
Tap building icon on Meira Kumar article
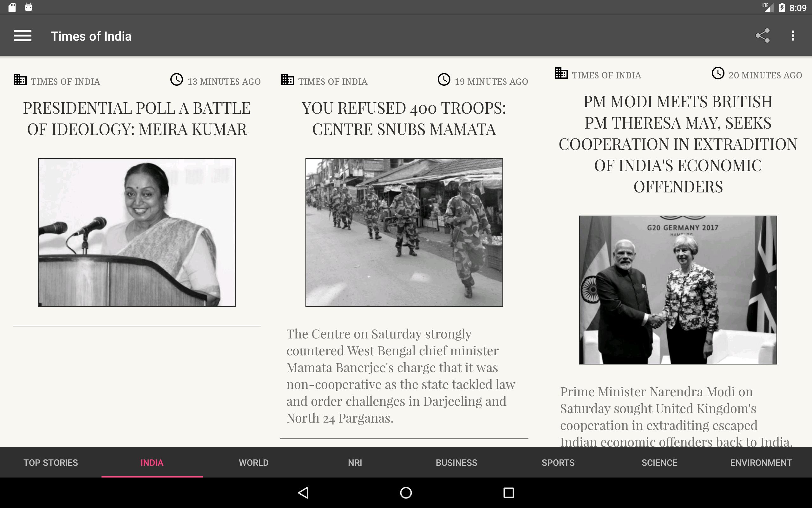(20, 80)
